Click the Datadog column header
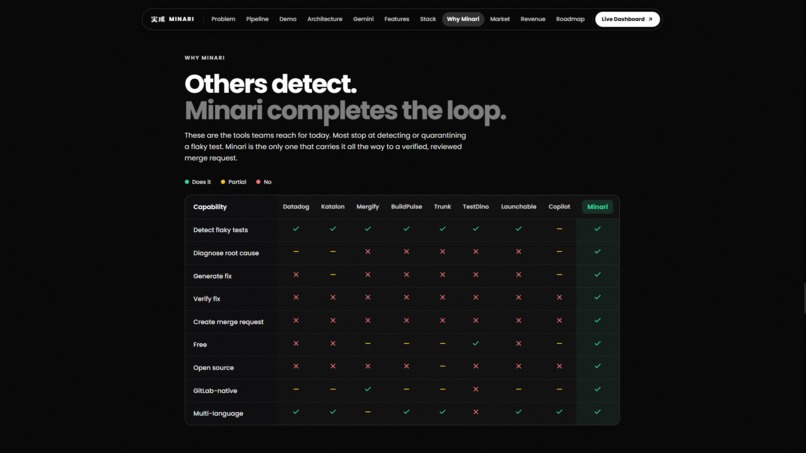The height and width of the screenshot is (453, 806). coord(296,207)
